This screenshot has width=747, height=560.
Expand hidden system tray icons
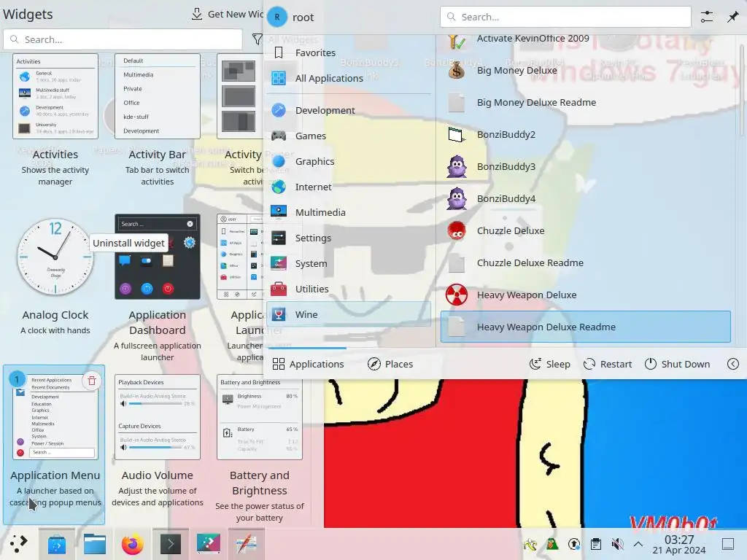coord(638,544)
